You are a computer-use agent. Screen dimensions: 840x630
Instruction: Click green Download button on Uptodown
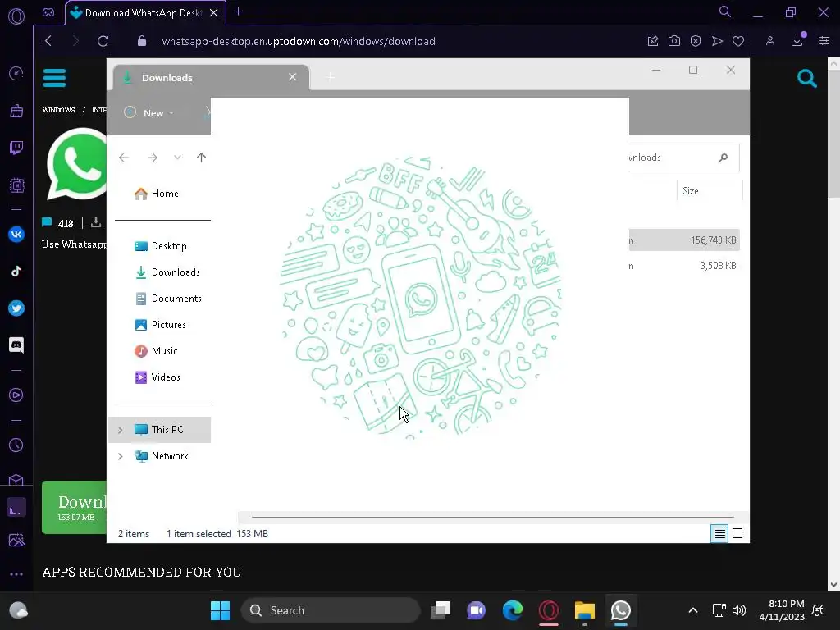[75, 507]
